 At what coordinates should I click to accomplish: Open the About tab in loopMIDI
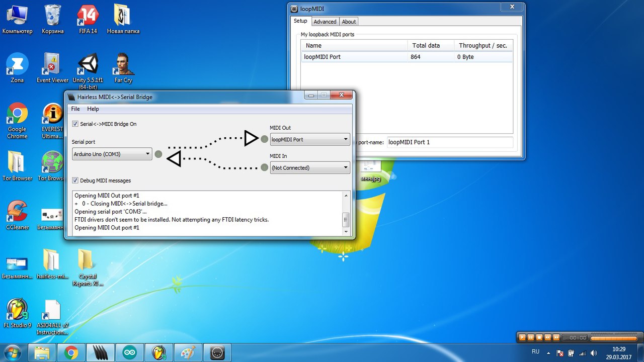pos(349,22)
